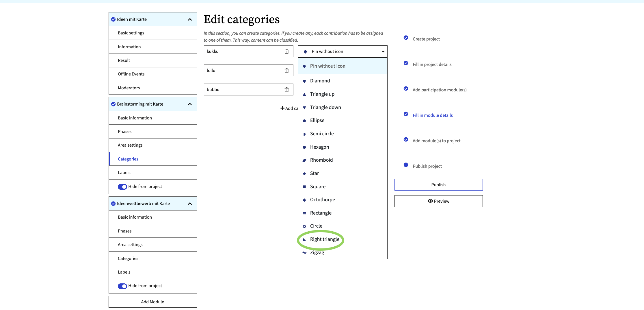Open the Fill in module details link

(x=433, y=115)
